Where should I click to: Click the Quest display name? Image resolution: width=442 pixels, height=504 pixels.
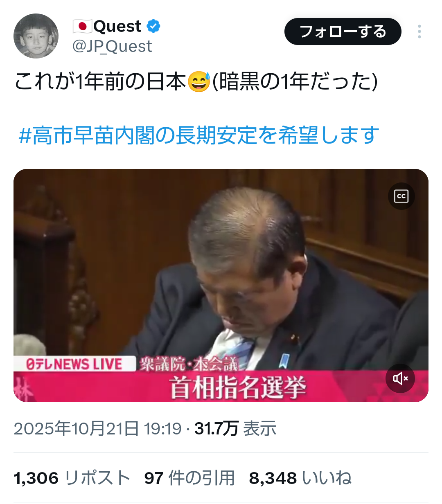[117, 27]
